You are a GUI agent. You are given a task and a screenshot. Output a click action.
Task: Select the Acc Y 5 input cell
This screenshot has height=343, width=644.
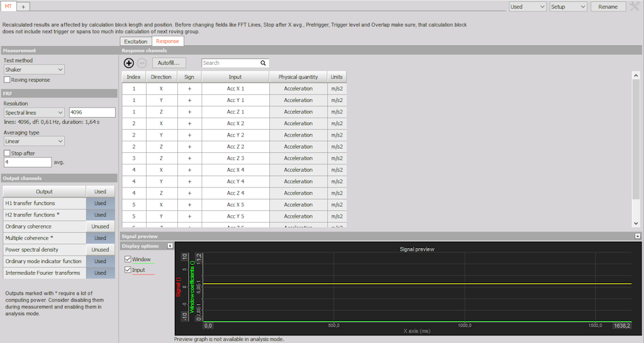pos(235,216)
